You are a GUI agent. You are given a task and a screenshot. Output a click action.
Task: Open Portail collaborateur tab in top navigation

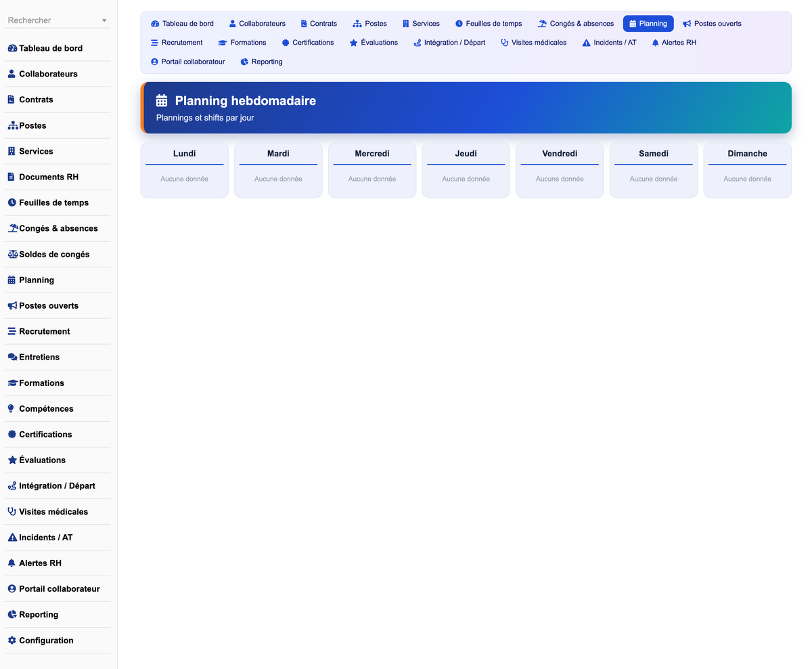pyautogui.click(x=187, y=62)
